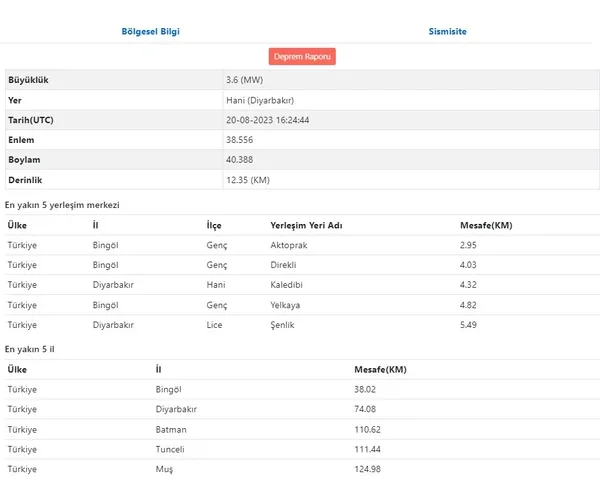Click the red Deprem Raporu button
This screenshot has height=490, width=600.
click(x=302, y=57)
